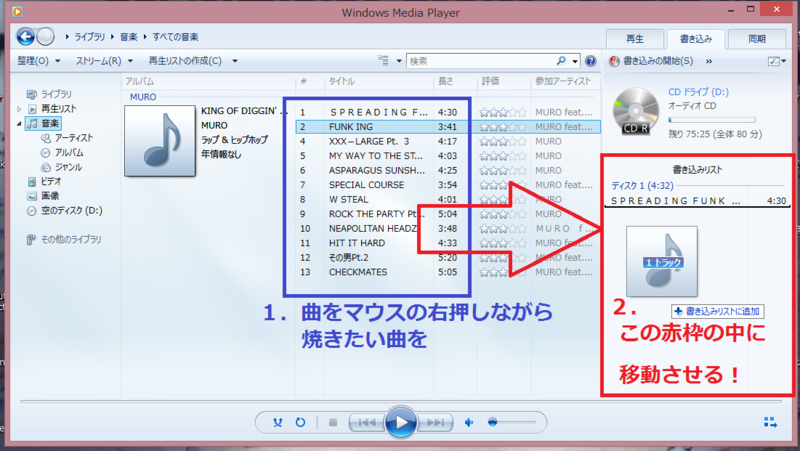800x451 pixels.
Task: Open the burn list options checkmark icon
Action: point(773,61)
